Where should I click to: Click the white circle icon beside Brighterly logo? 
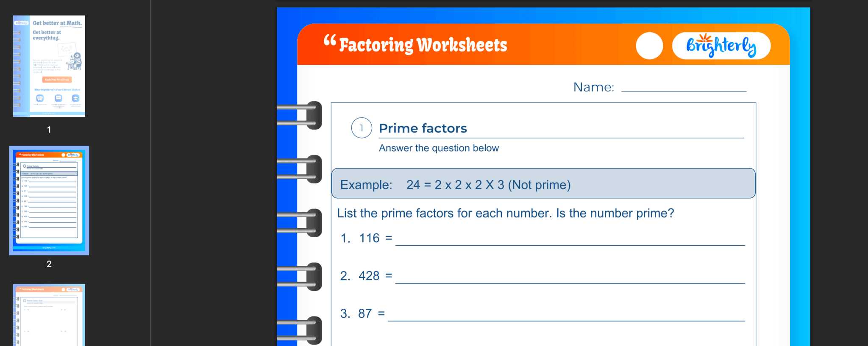click(649, 45)
